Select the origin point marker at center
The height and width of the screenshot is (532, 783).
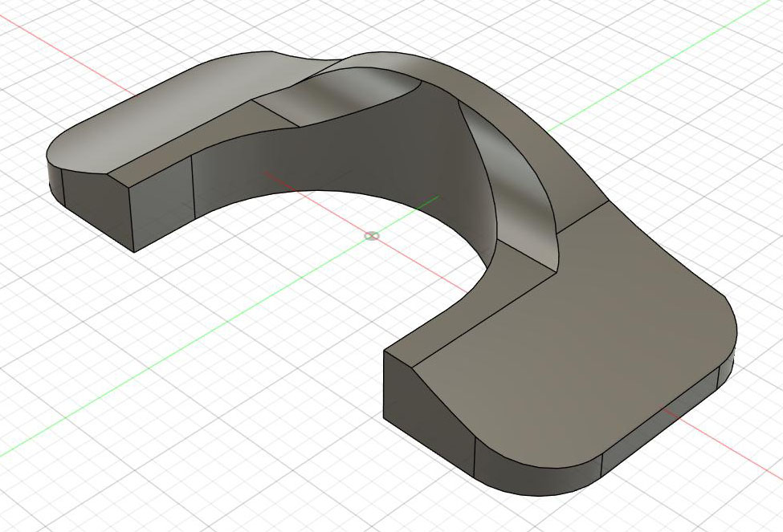[372, 236]
